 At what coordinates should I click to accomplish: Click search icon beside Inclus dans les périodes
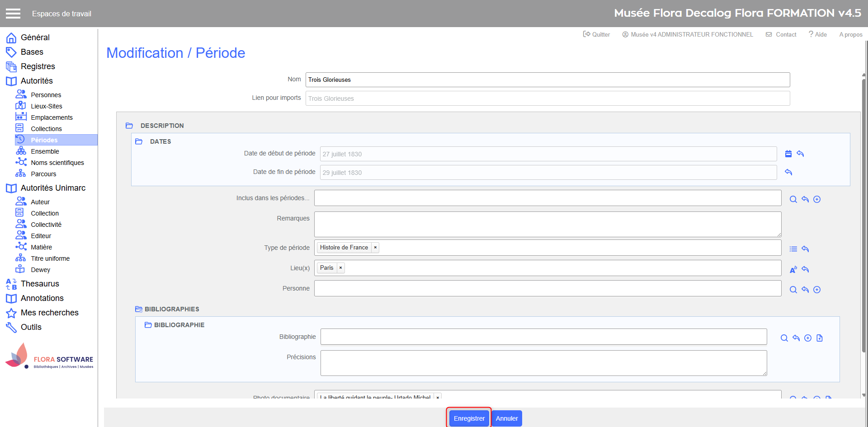coord(793,199)
